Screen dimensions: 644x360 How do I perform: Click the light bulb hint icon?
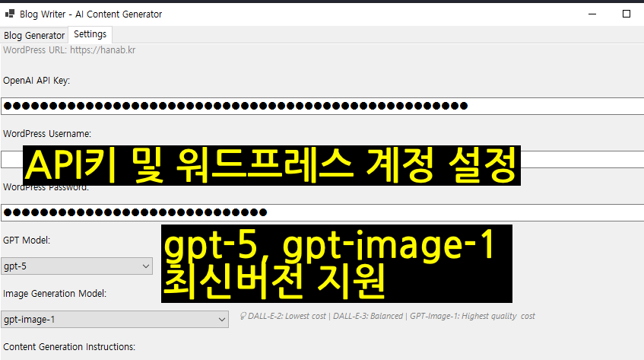[243, 316]
